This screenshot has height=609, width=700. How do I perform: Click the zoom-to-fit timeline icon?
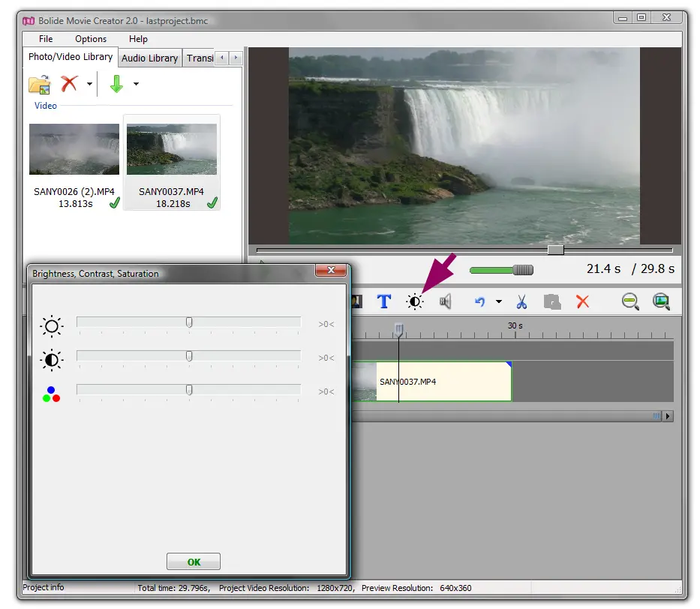pyautogui.click(x=661, y=301)
